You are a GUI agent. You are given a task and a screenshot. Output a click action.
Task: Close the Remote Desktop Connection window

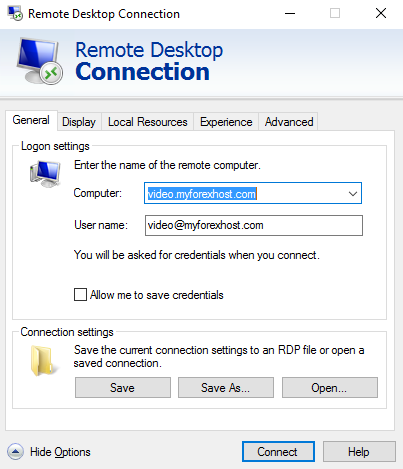(x=381, y=14)
